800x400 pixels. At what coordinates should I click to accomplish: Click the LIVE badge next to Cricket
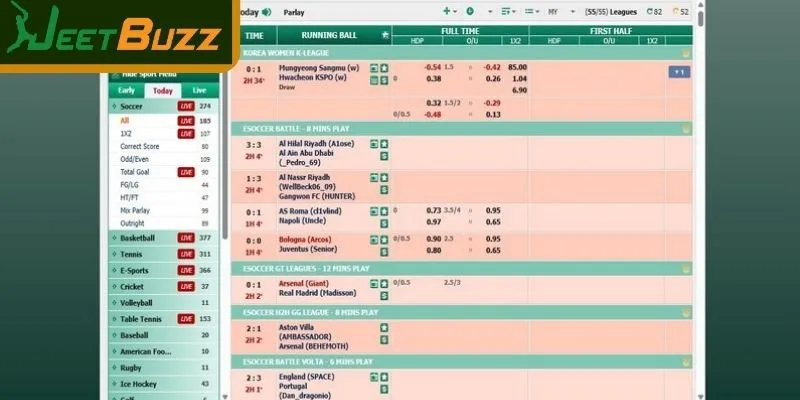(186, 287)
